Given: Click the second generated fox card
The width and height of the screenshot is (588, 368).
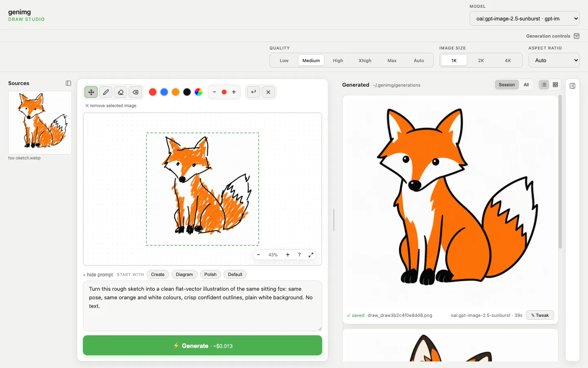Looking at the screenshot, I should click(x=450, y=346).
